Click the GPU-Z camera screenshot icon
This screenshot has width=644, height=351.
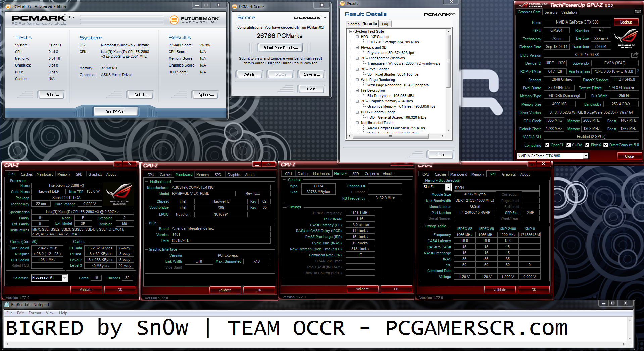pyautogui.click(x=638, y=12)
